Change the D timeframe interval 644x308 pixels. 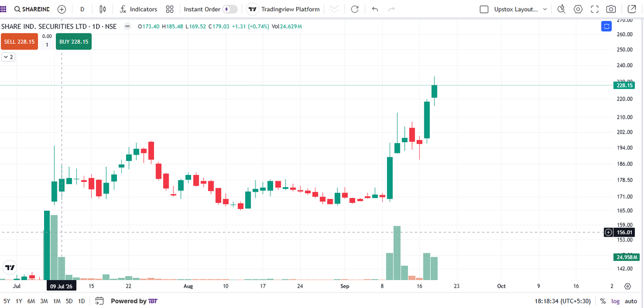(82, 9)
